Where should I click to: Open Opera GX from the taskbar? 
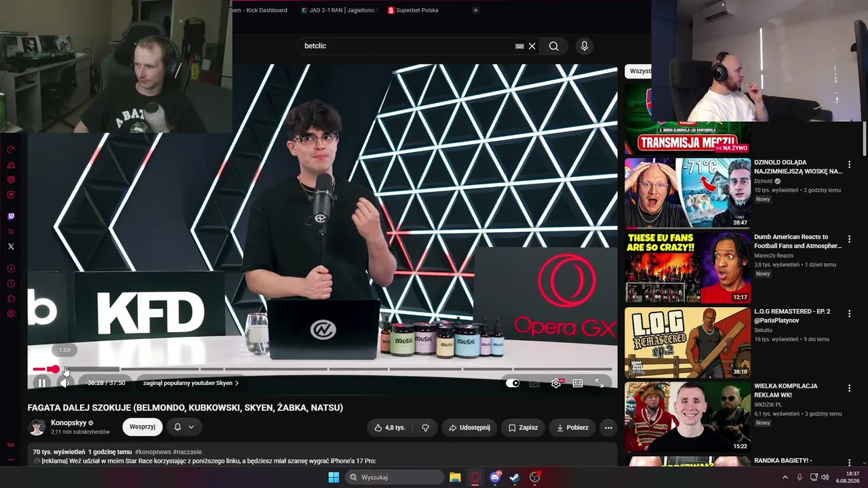[475, 477]
